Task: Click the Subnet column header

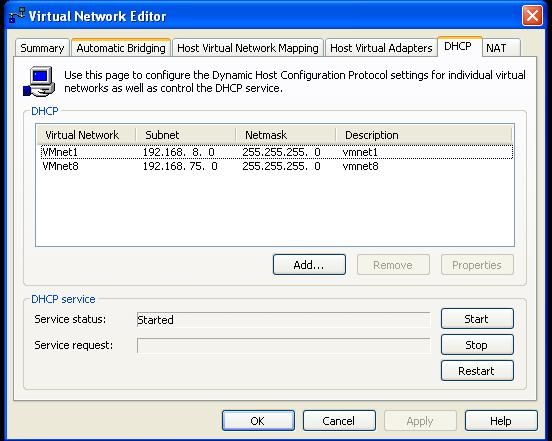Action: [x=186, y=135]
